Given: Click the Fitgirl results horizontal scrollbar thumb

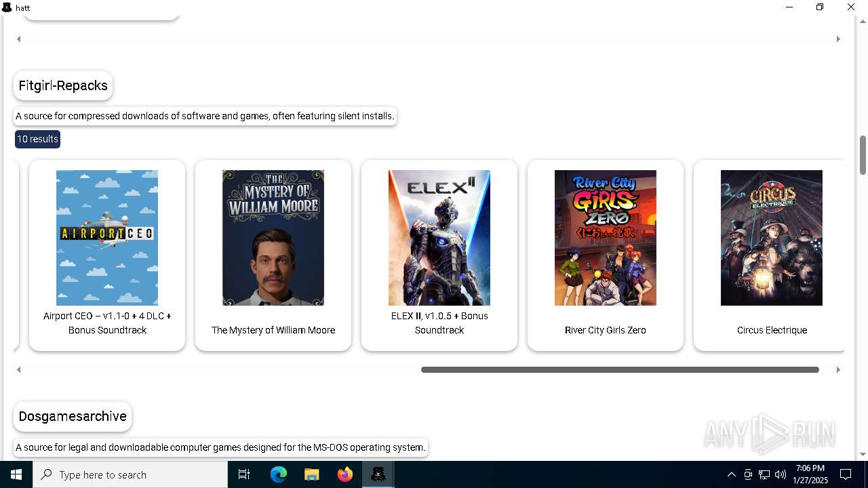Looking at the screenshot, I should coord(620,369).
